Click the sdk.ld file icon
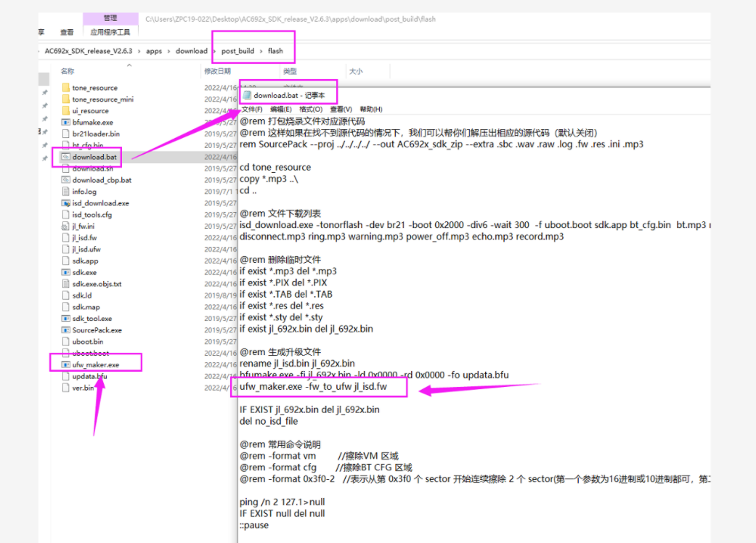Screen dimensions: 756x543 point(65,296)
